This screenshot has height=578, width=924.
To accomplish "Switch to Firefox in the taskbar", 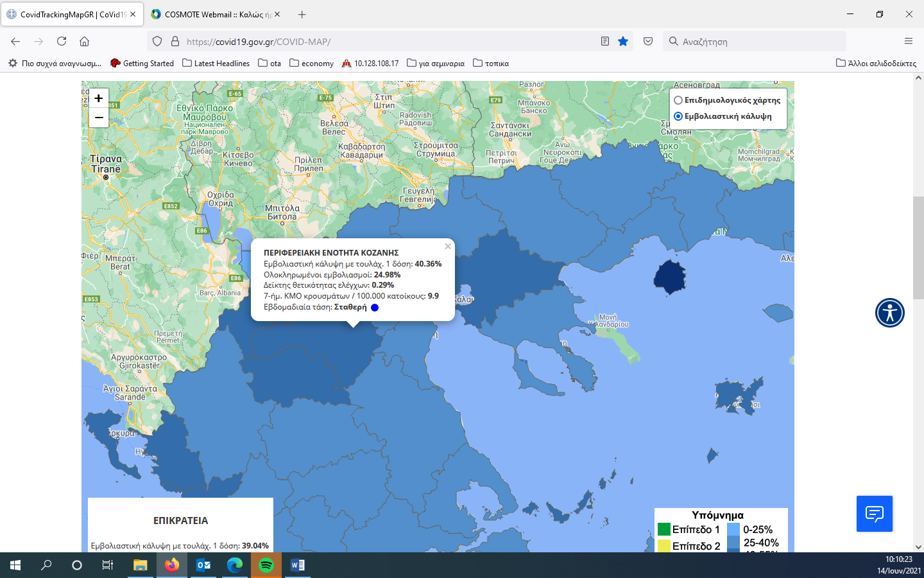I will 171,565.
